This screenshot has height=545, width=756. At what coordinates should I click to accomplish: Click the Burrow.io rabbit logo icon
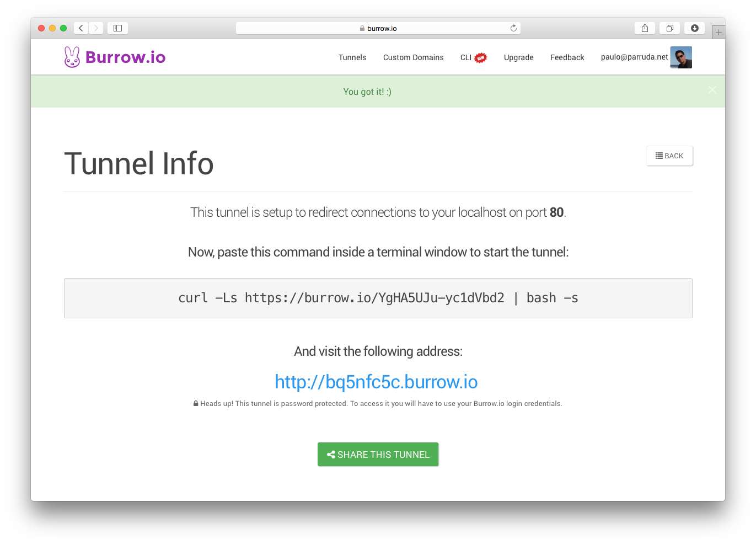point(72,57)
